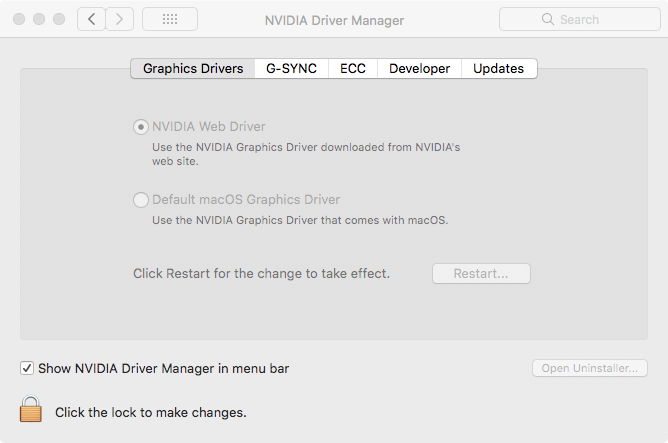Minimize the window with the yellow button
The height and width of the screenshot is (443, 668).
click(x=40, y=19)
